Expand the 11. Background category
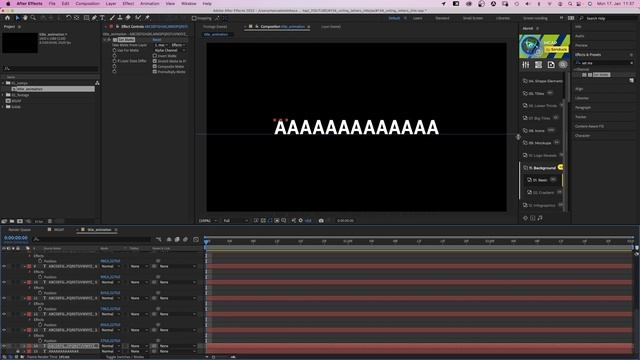Viewport: 640px width, 360px height. point(542,168)
